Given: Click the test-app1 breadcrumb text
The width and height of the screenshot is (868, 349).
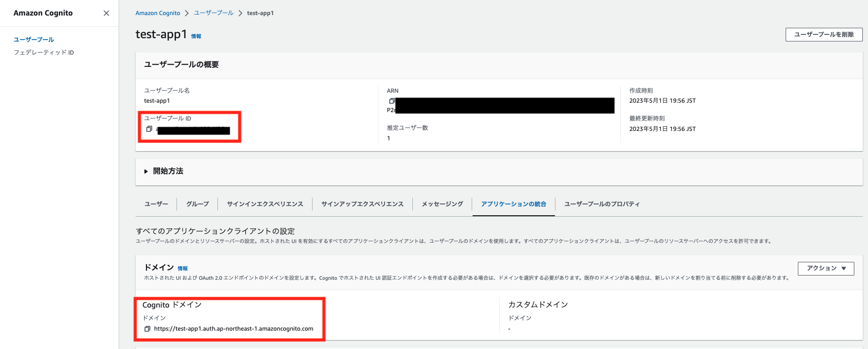Looking at the screenshot, I should (x=260, y=13).
